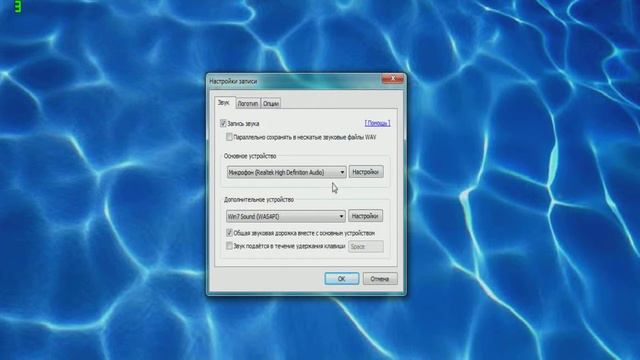This screenshot has width=640, height=360.
Task: Expand the Win7 Sound WASAPI dropdown
Action: click(x=286, y=216)
